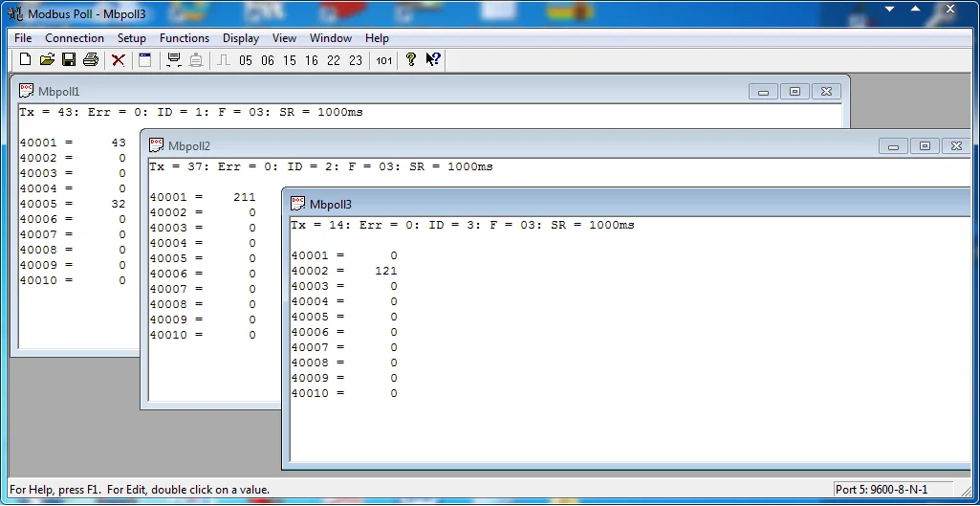Click value 121 in Mbpoll3 register 40002

point(386,271)
